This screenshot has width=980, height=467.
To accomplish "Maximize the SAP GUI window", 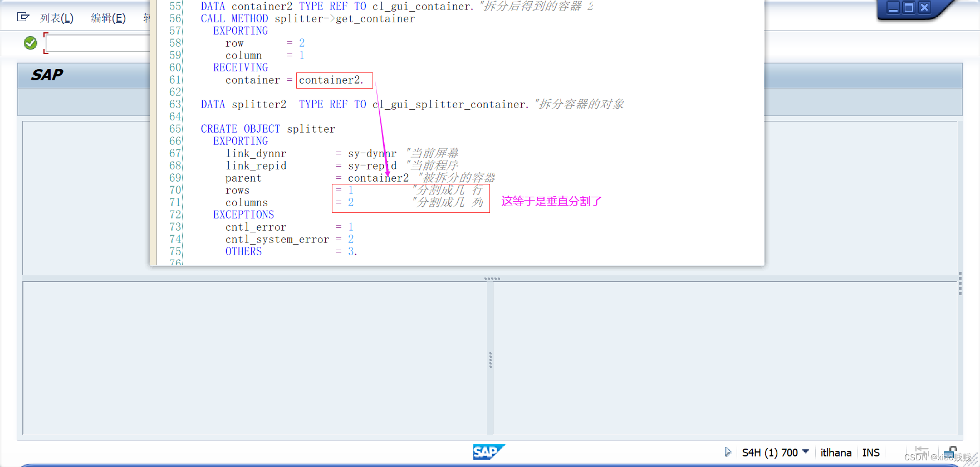I will point(909,8).
